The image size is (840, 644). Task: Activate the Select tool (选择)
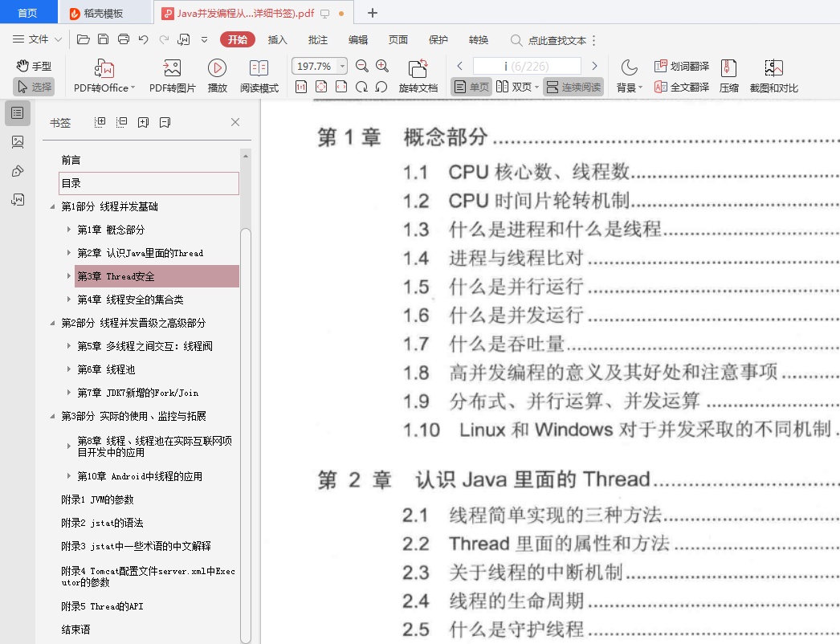tap(34, 87)
